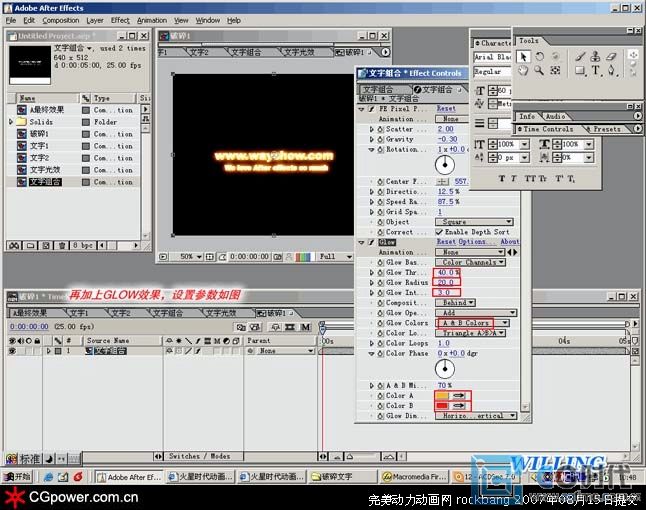Toggle the Glow effect switch
The image size is (646, 510).
371,243
